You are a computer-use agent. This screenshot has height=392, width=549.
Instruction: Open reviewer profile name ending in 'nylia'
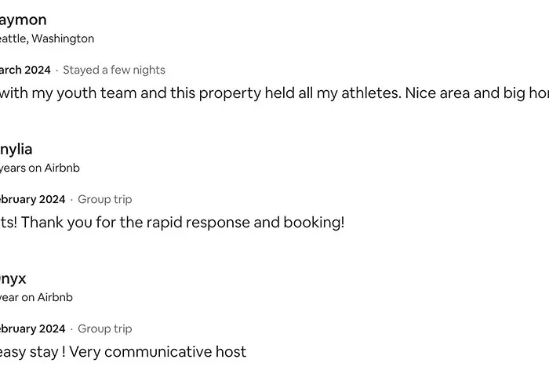[16, 150]
